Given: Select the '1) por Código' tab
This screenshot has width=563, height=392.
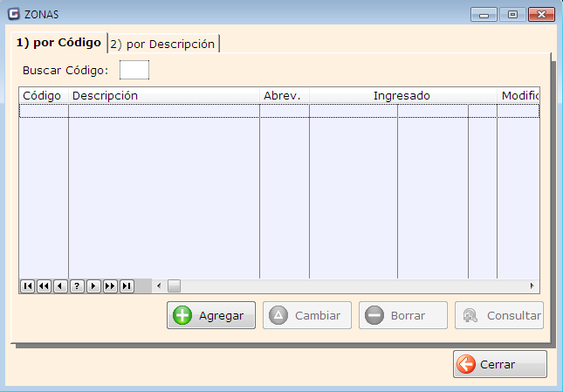Looking at the screenshot, I should tap(58, 43).
